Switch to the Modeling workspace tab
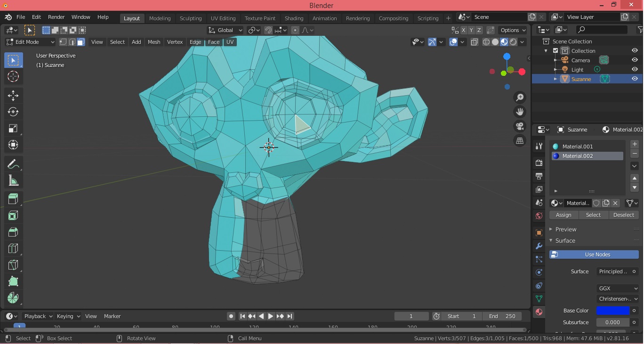 [160, 18]
